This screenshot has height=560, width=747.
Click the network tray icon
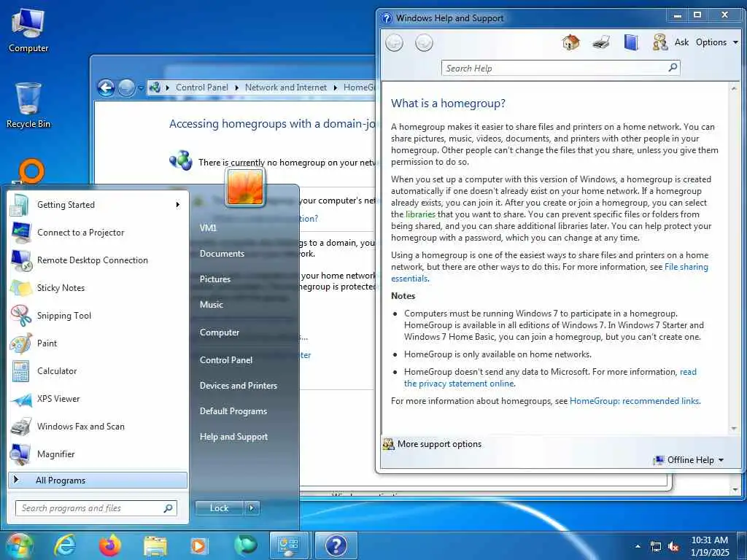click(x=656, y=547)
